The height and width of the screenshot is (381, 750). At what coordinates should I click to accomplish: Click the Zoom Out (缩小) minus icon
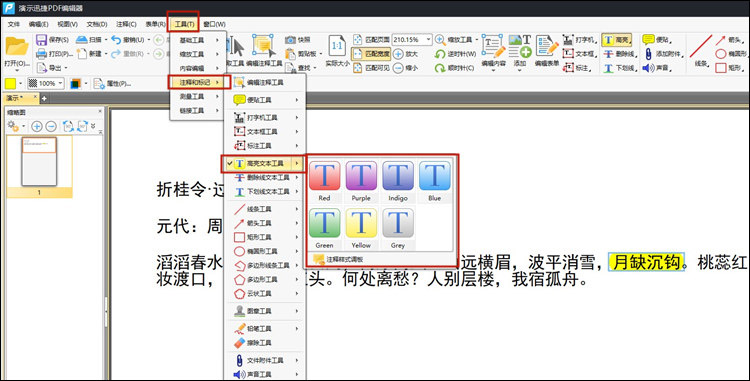[x=398, y=68]
